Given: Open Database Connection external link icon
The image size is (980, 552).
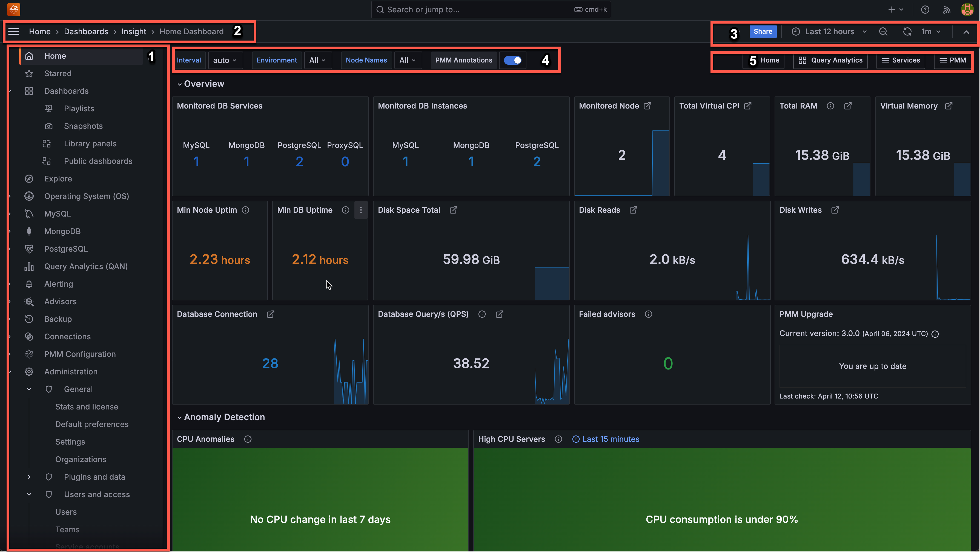Looking at the screenshot, I should [270, 314].
